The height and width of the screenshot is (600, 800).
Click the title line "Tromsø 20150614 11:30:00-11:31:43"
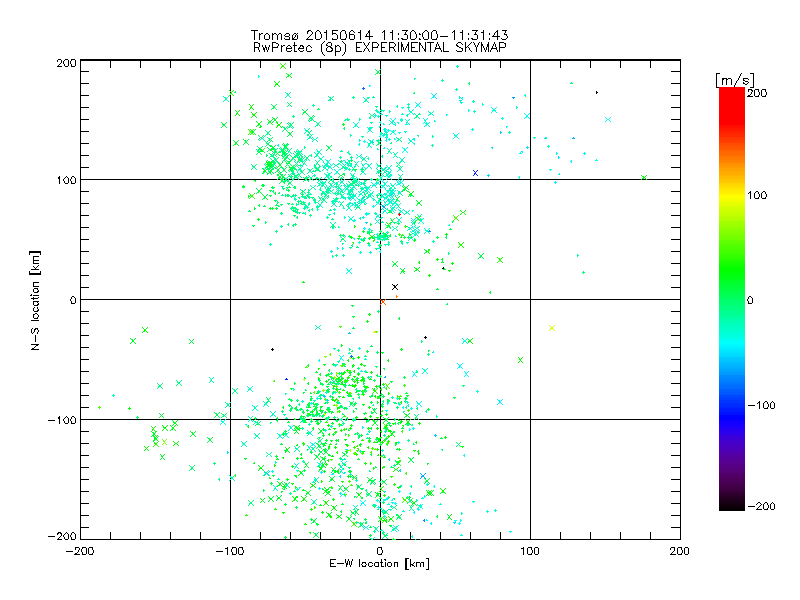379,35
